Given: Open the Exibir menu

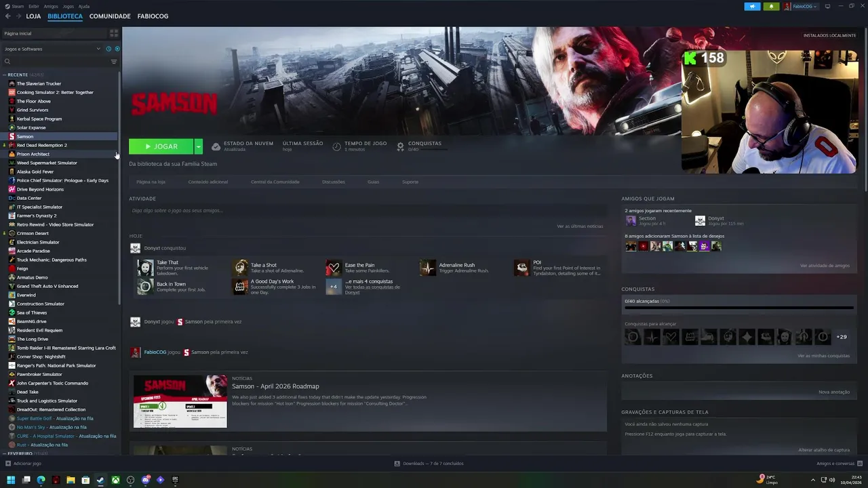Looking at the screenshot, I should coord(34,6).
